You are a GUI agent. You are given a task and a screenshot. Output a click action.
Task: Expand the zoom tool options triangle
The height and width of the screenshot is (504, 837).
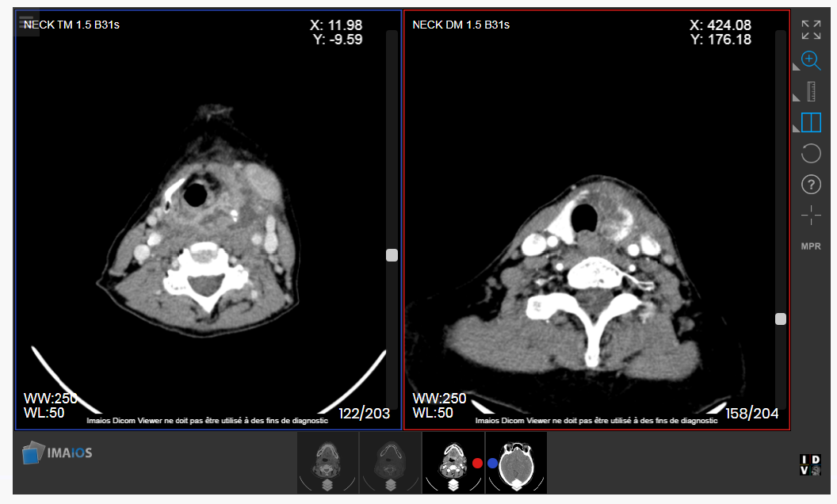[796, 68]
